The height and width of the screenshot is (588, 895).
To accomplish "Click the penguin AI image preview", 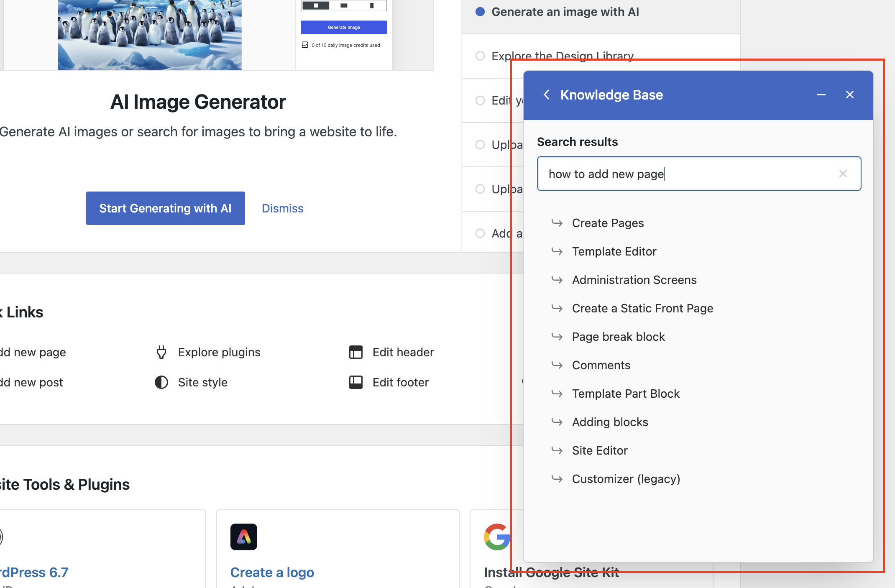I will pyautogui.click(x=150, y=35).
